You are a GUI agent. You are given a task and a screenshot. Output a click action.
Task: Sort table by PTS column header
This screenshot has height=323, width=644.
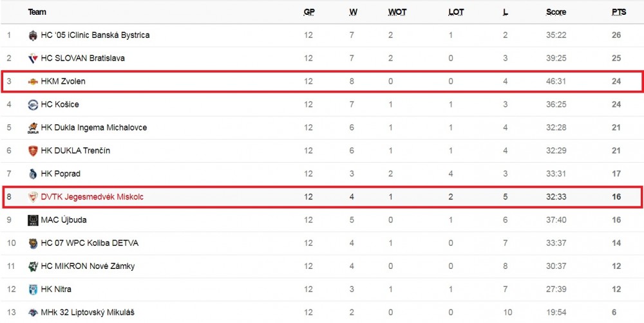tap(618, 12)
